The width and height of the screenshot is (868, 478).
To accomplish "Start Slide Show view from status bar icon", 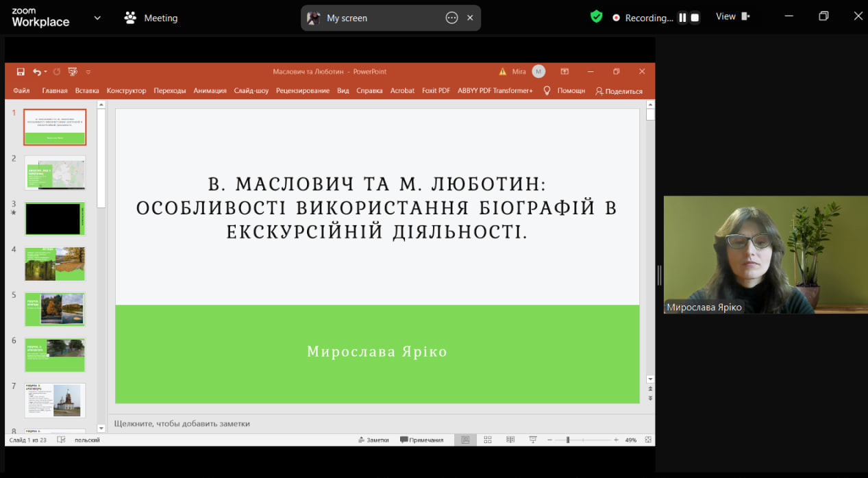I will click(533, 440).
